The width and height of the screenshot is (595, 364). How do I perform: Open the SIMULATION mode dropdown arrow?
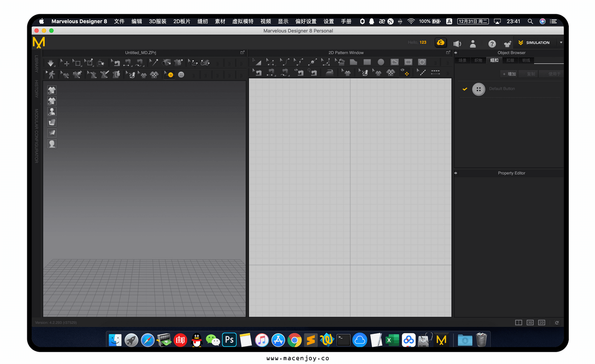[561, 43]
